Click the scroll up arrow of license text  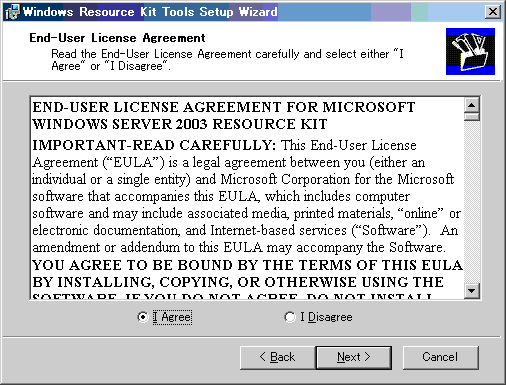(x=471, y=106)
